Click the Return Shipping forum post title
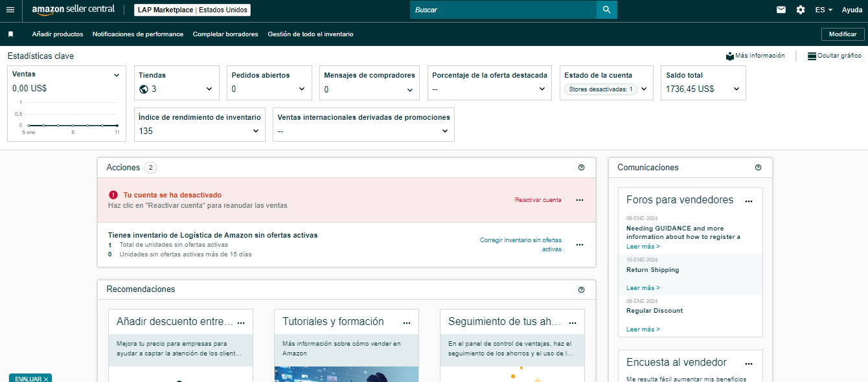The height and width of the screenshot is (382, 868). (x=653, y=270)
